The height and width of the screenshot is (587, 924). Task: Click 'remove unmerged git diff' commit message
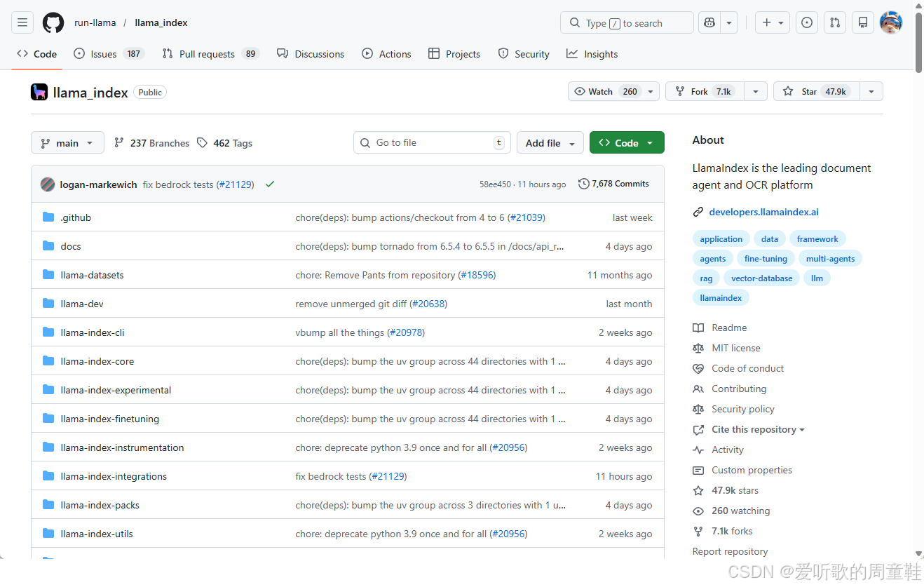352,304
